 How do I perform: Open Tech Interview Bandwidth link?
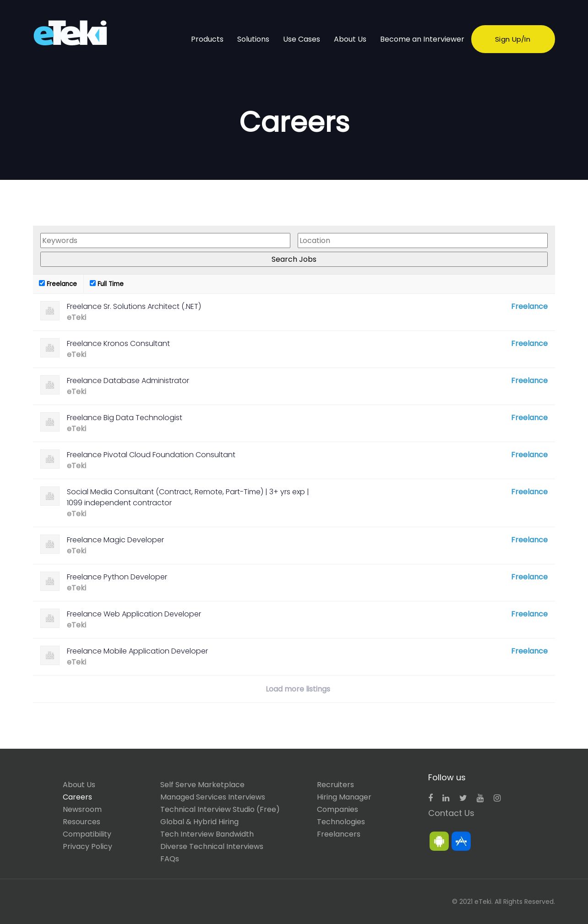pos(207,834)
